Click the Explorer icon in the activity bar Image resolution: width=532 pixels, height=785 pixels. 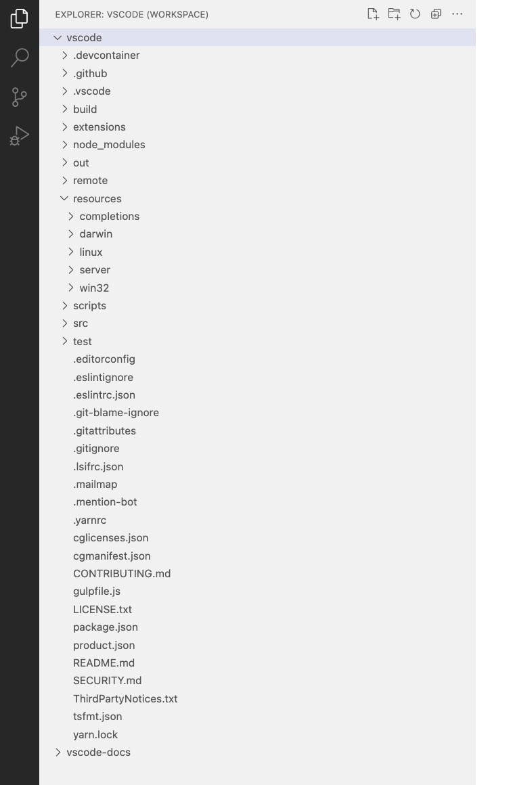[19, 19]
